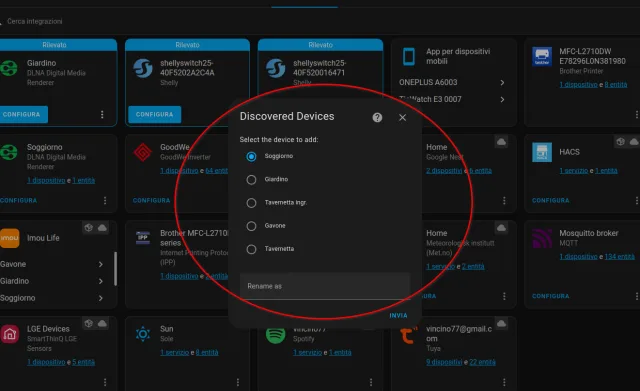The width and height of the screenshot is (640, 391).
Task: Focus the Rename as input field
Action: [x=325, y=286]
